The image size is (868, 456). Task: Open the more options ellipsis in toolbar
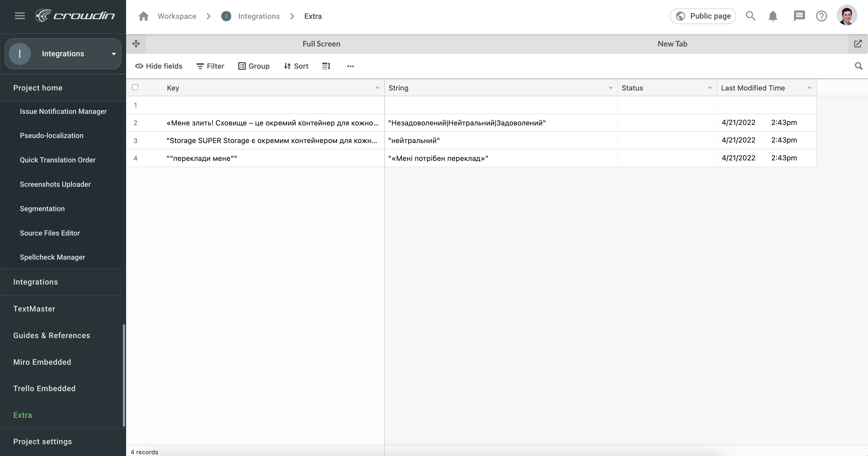point(350,66)
